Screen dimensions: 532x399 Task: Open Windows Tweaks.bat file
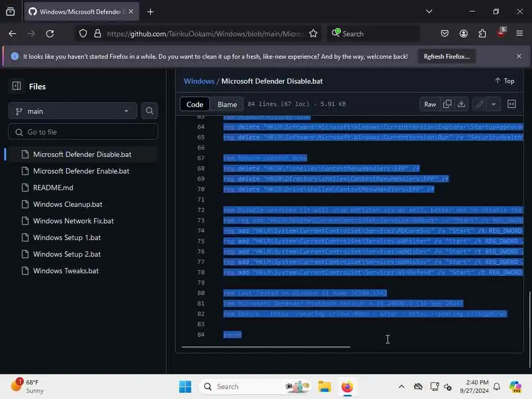(66, 271)
